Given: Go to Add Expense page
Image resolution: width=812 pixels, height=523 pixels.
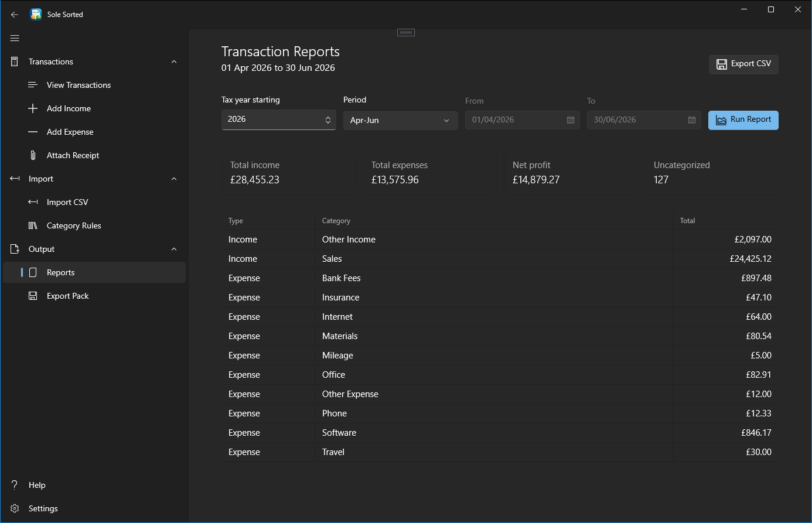Looking at the screenshot, I should (94, 132).
